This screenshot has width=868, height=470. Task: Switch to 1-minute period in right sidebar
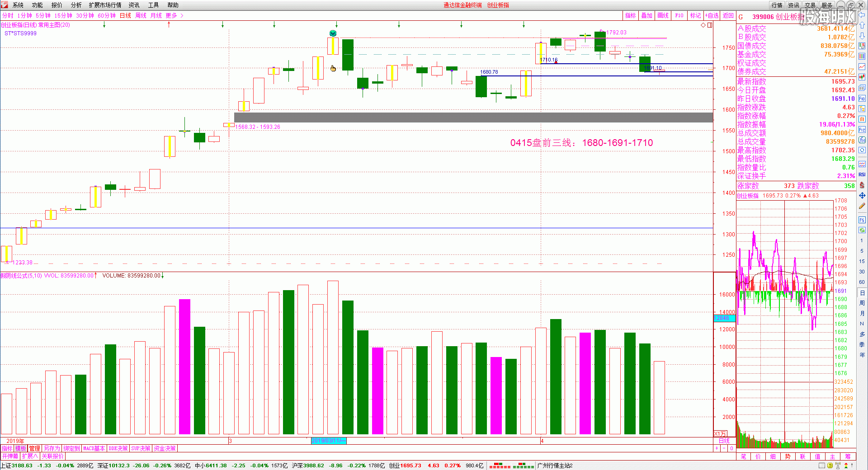862,241
